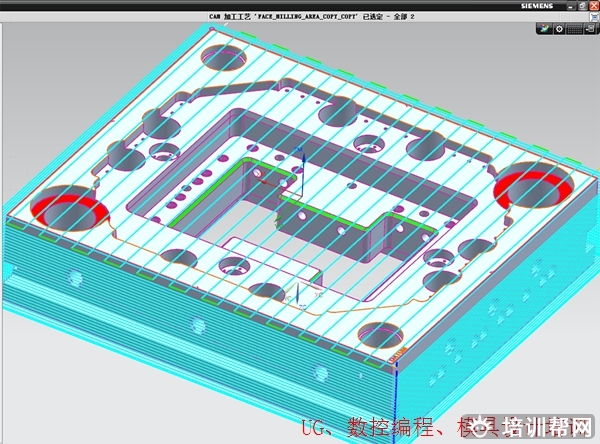Click the blue coordinate axis at model center
The image size is (600, 444).
tap(302, 165)
